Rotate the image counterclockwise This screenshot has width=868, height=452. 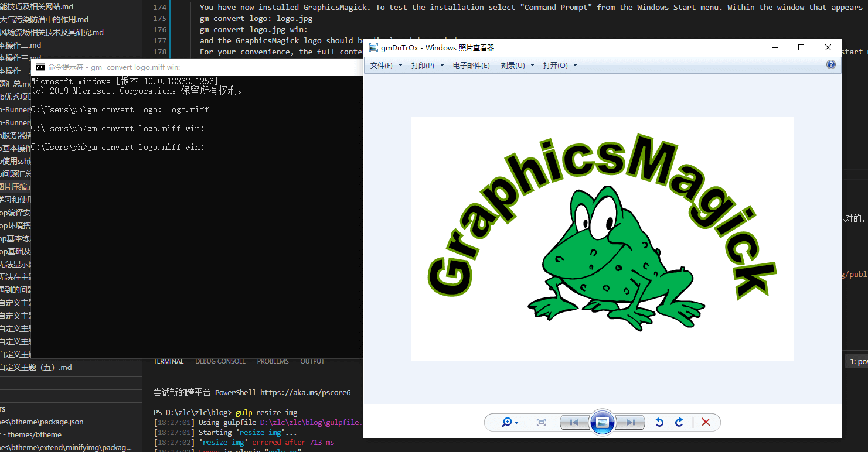pos(659,422)
